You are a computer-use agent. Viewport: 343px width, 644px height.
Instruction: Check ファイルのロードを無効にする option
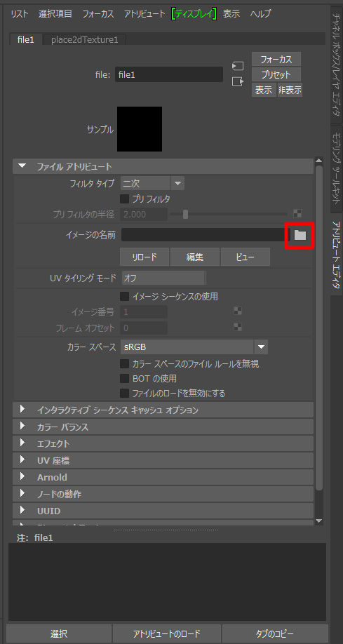[124, 394]
